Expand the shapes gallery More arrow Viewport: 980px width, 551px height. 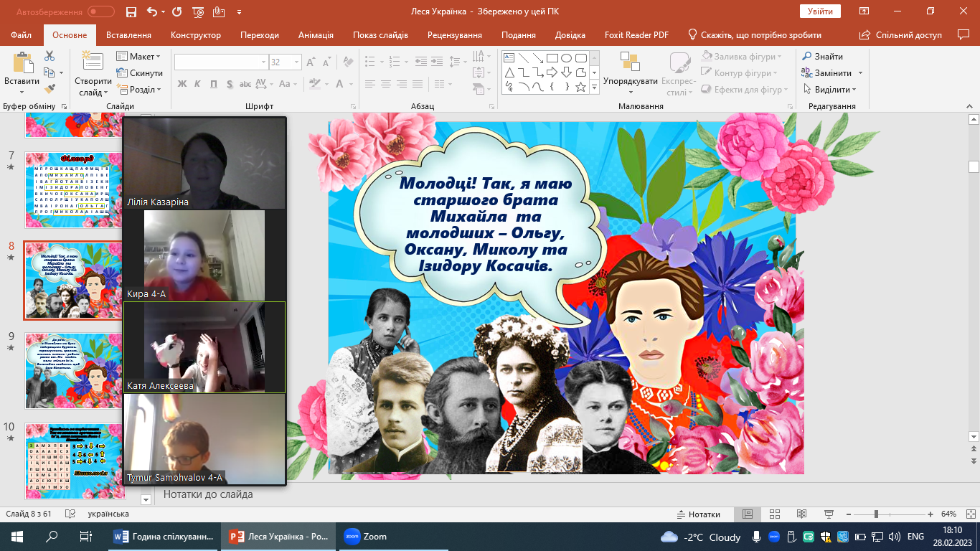coord(594,87)
